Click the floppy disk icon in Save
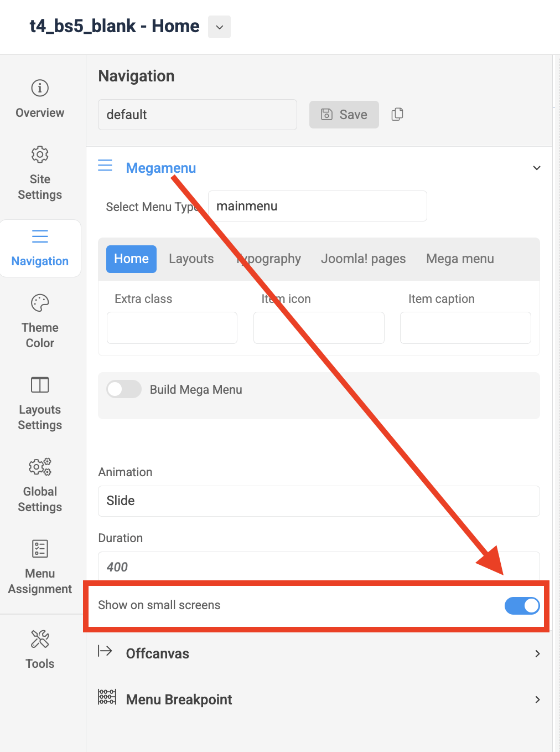560x752 pixels. (327, 114)
